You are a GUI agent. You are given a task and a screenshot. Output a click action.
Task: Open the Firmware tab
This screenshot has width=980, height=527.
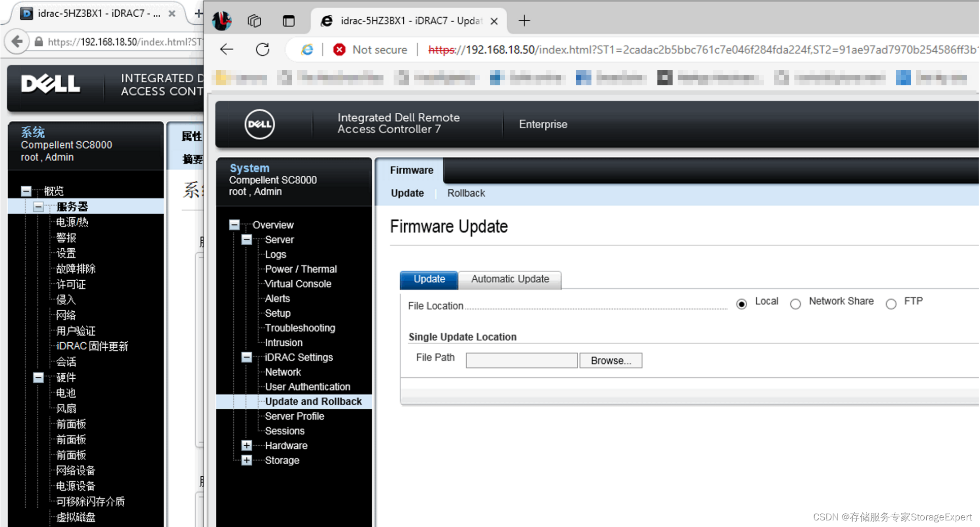pyautogui.click(x=411, y=170)
